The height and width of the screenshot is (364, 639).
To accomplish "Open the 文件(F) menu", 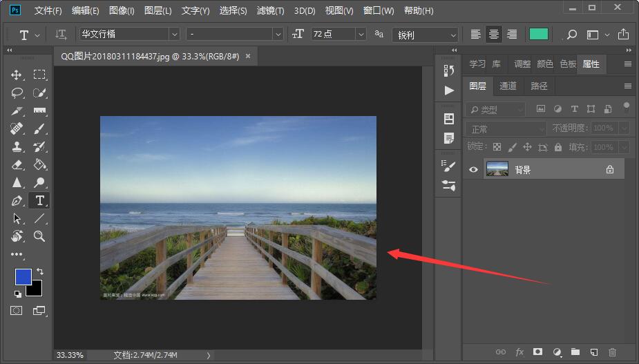I will coord(48,10).
